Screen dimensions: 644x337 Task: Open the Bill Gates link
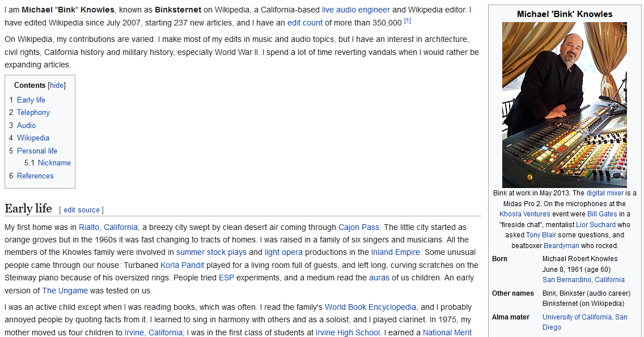(x=602, y=214)
